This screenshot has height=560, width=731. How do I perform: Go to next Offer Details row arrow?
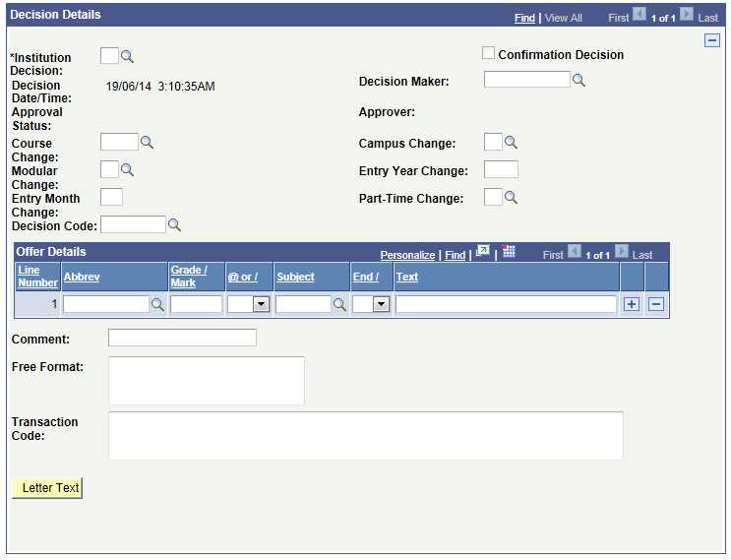(x=622, y=252)
